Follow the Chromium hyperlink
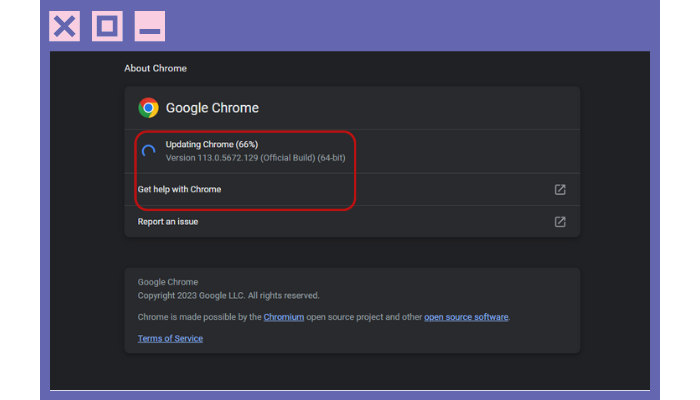 (283, 317)
